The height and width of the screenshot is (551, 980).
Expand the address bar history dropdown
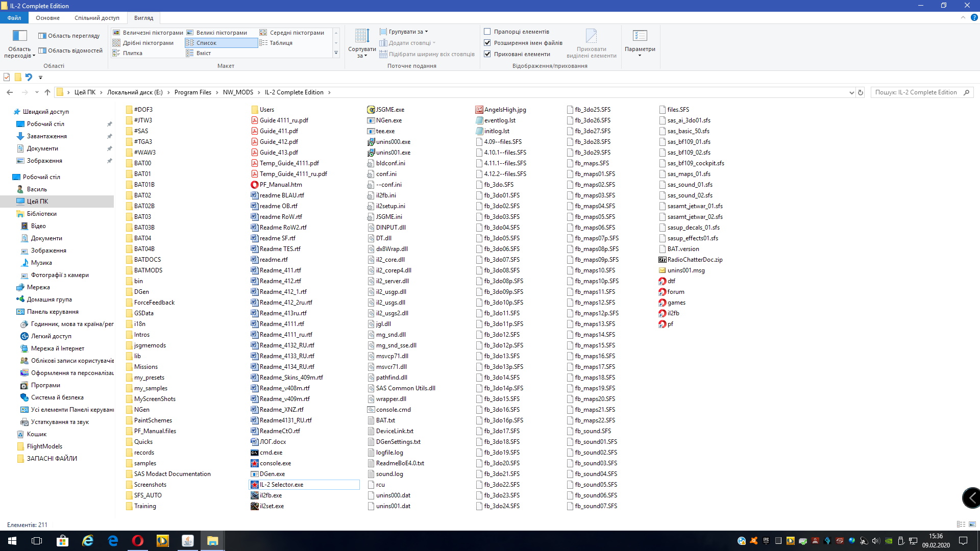tap(851, 92)
